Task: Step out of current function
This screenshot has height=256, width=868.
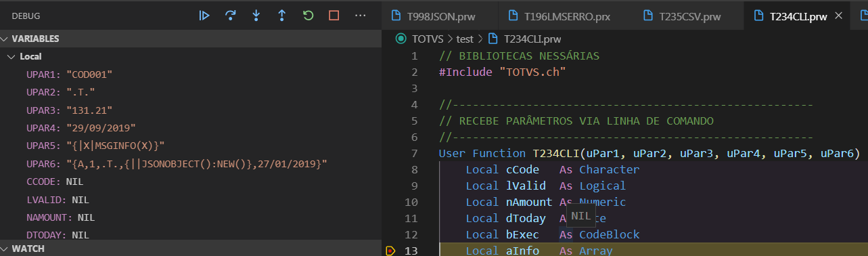Action: (x=282, y=15)
